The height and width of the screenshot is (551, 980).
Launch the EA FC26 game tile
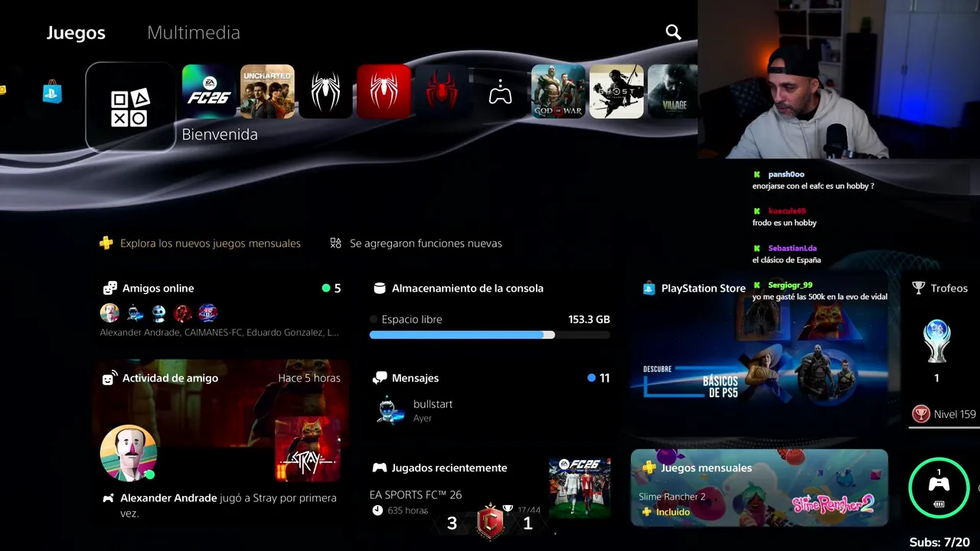point(209,92)
